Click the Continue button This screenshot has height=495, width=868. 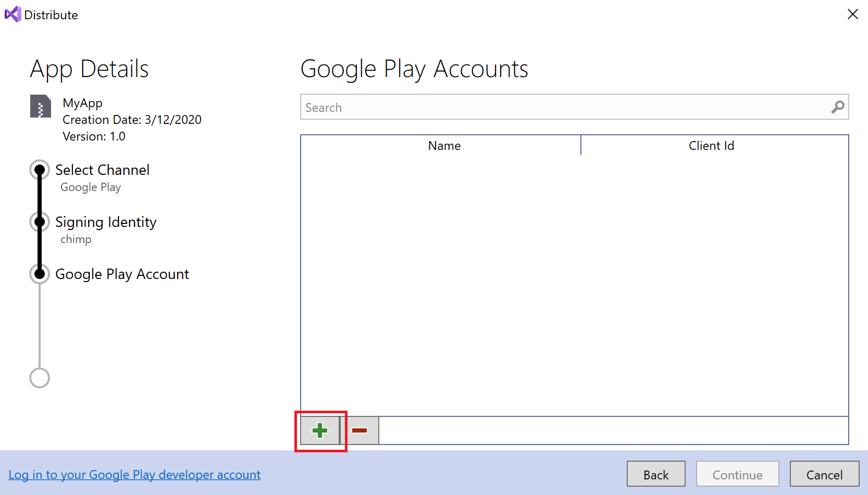coord(738,474)
